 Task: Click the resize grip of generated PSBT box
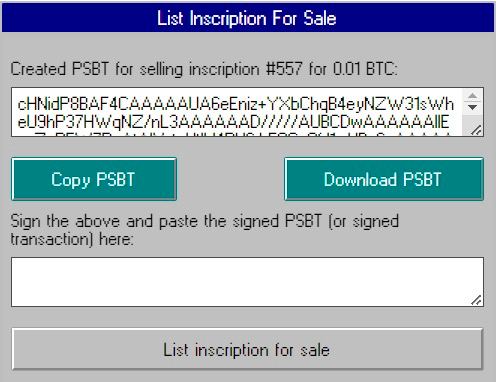click(x=477, y=130)
